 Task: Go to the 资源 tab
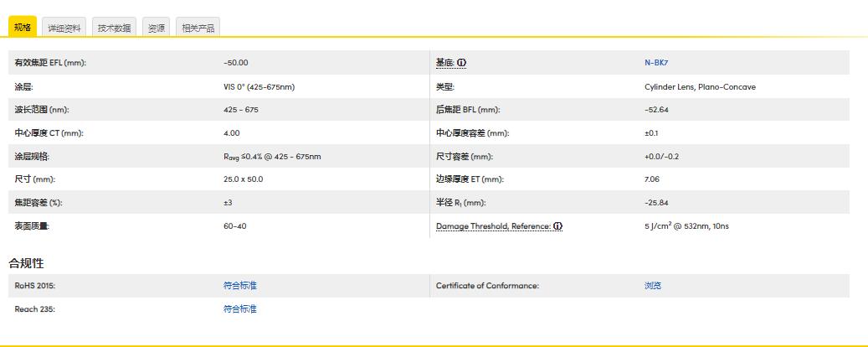(x=156, y=28)
